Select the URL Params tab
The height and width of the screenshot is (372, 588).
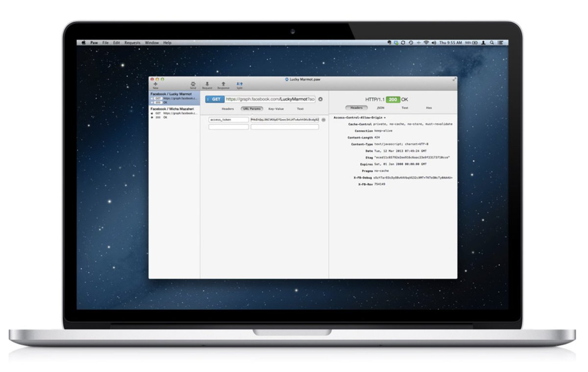[x=252, y=109]
